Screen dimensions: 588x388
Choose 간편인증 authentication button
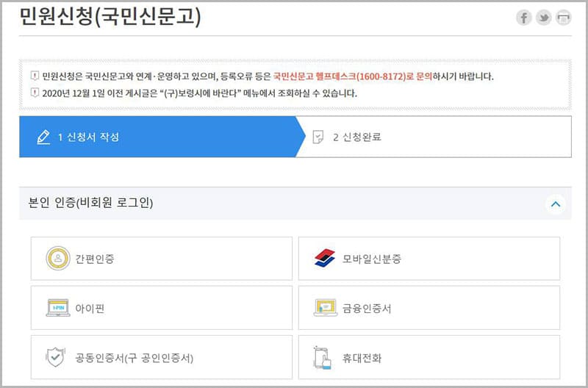(x=162, y=259)
